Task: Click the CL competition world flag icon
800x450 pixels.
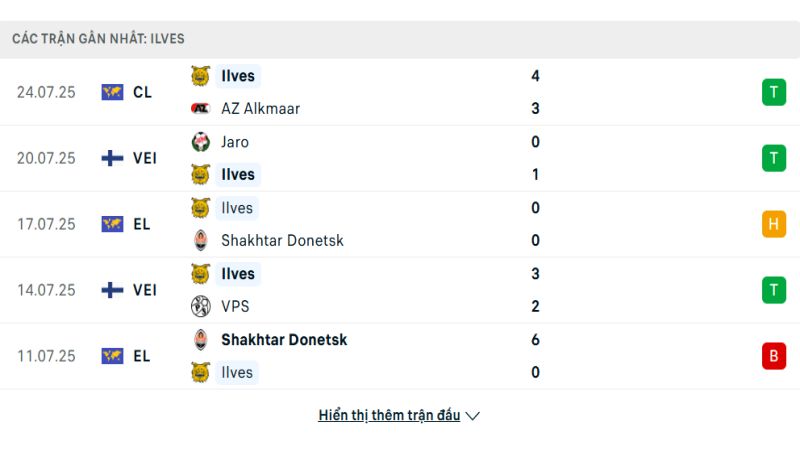Action: pyautogui.click(x=112, y=92)
